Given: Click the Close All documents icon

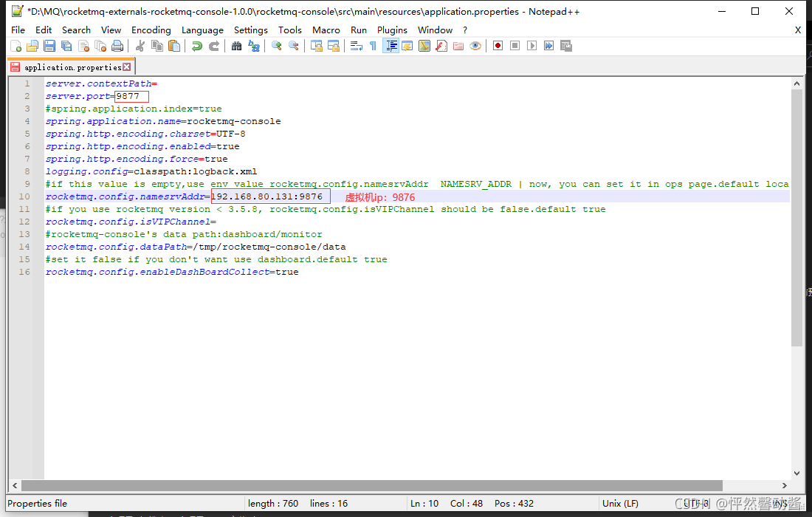Looking at the screenshot, I should point(100,46).
